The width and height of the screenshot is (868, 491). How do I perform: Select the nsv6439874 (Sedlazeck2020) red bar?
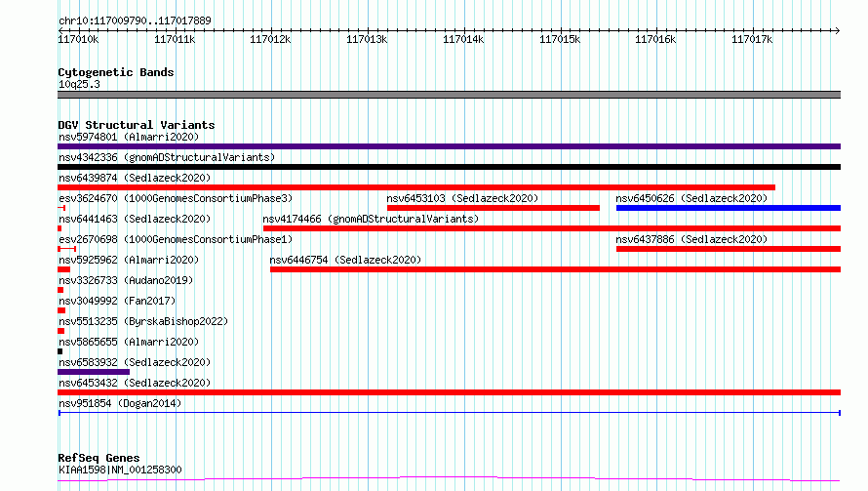pos(416,187)
